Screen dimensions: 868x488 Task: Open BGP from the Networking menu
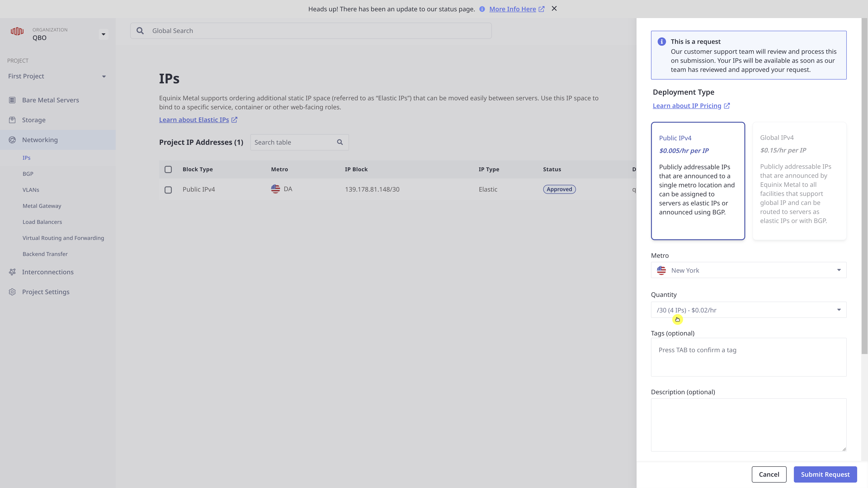pyautogui.click(x=28, y=174)
